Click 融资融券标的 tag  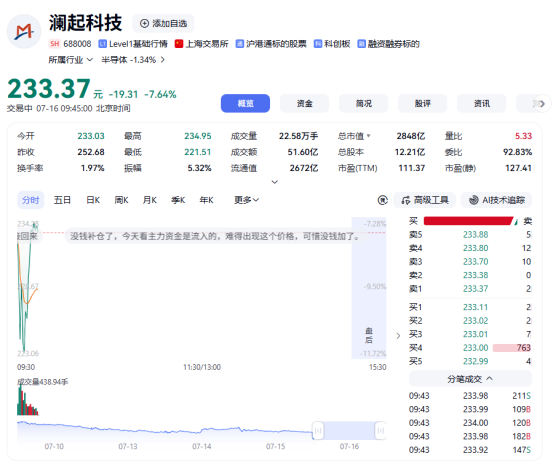tap(389, 44)
